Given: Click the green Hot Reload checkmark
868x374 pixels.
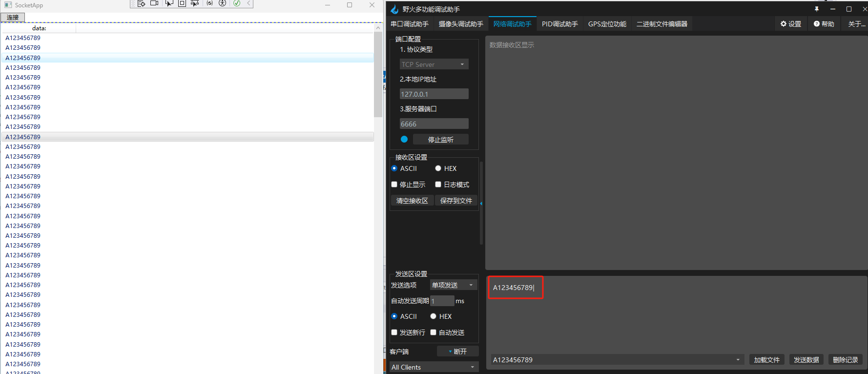Looking at the screenshot, I should (237, 3).
